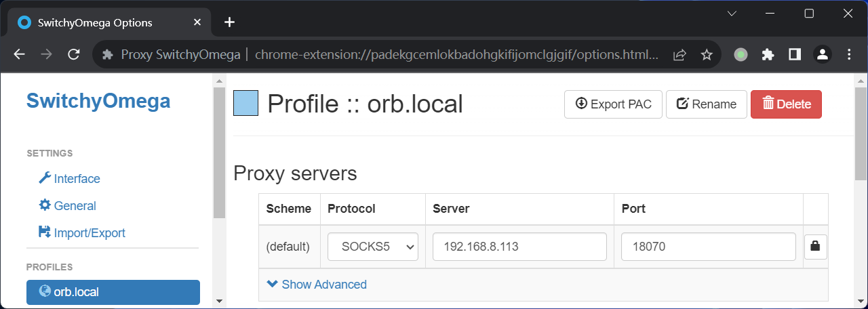Select the SwitchyOmega Options tab

108,22
